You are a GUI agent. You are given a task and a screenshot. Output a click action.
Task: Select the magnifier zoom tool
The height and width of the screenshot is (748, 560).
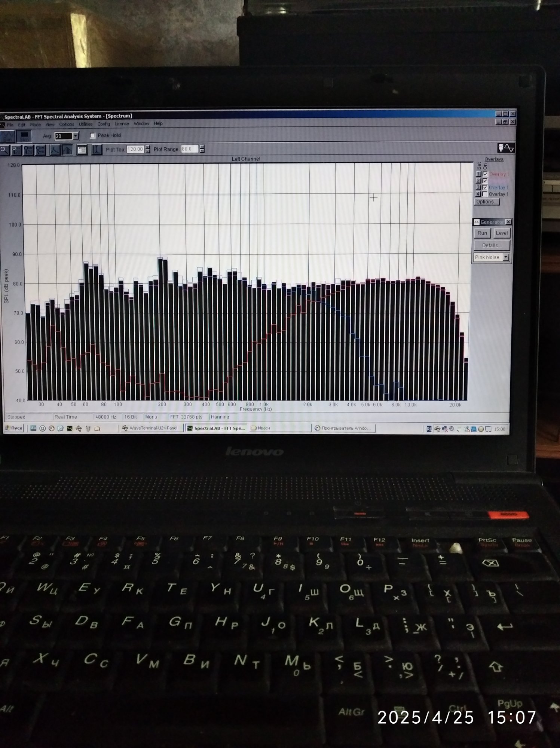click(4, 150)
